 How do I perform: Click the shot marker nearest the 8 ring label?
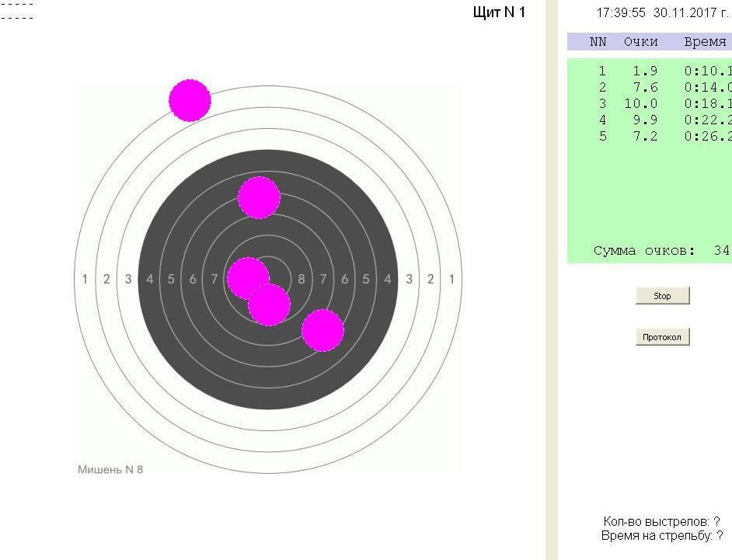pos(322,330)
